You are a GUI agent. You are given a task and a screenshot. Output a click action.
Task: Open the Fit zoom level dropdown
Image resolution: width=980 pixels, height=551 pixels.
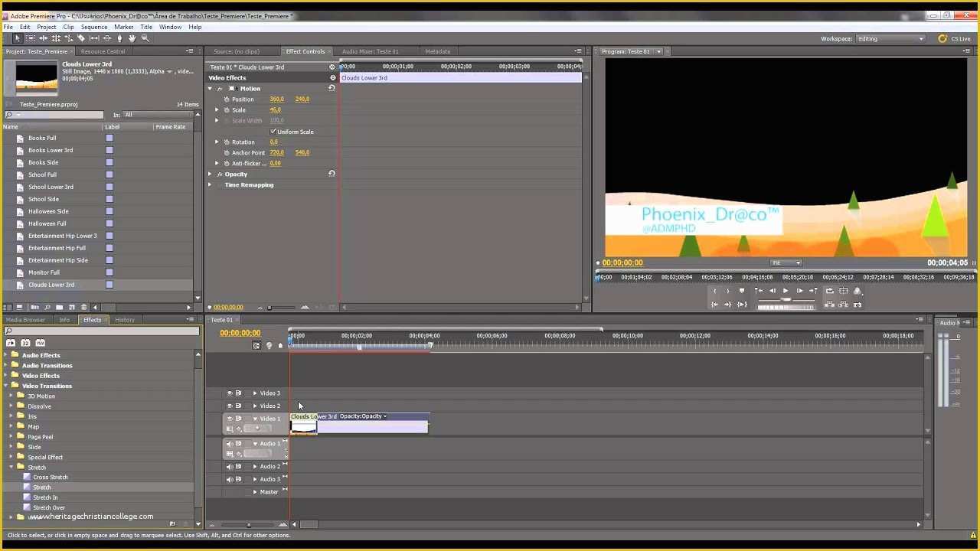tap(786, 262)
